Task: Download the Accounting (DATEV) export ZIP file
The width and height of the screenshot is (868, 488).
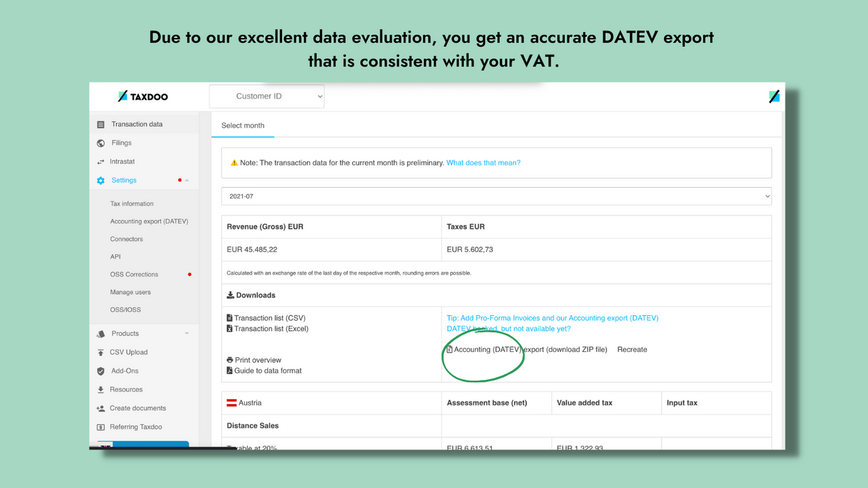Action: point(530,350)
